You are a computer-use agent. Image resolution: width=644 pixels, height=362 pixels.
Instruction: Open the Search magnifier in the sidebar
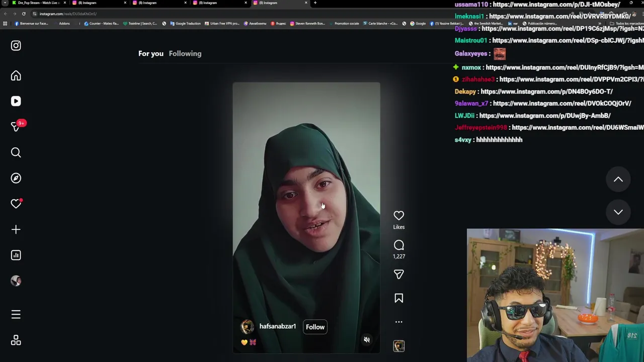16,152
